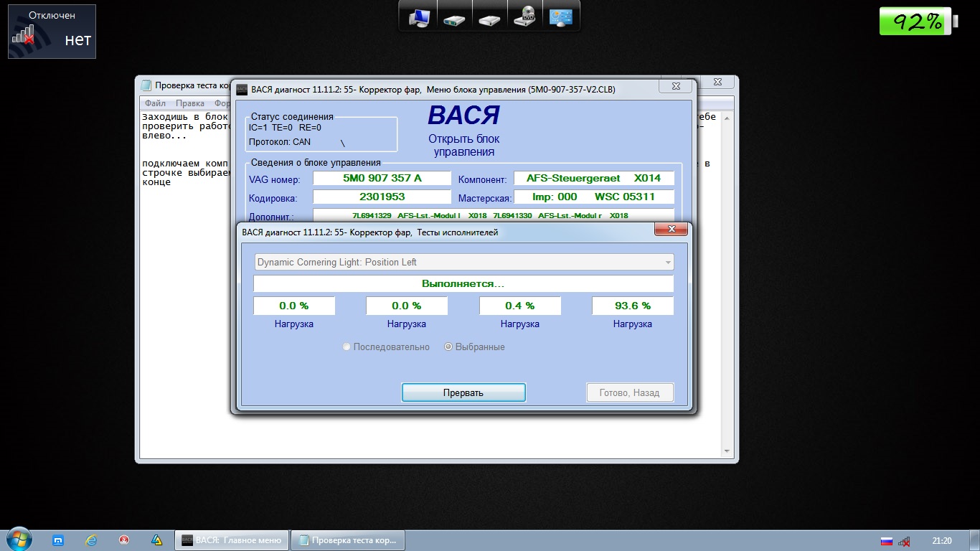Open the Файл menu in Notepad
This screenshot has height=551, width=980.
155,103
